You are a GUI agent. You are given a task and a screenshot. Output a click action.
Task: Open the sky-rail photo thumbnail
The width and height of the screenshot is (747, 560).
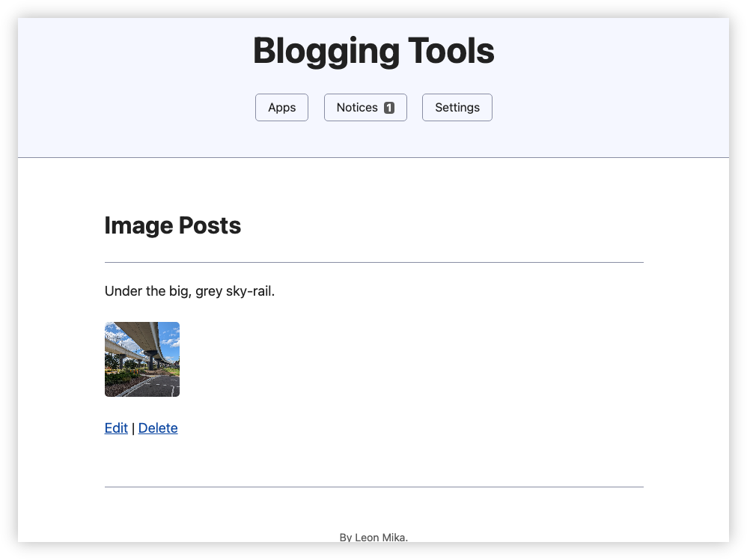141,359
